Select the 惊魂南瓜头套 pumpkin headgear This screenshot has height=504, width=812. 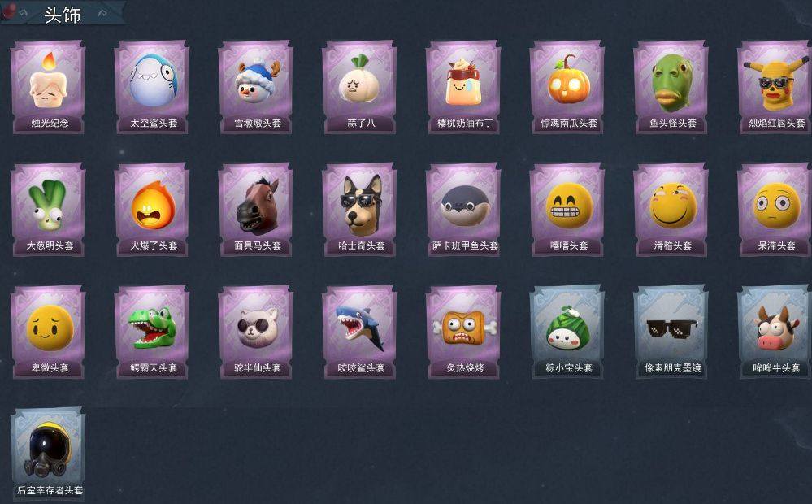click(x=567, y=87)
